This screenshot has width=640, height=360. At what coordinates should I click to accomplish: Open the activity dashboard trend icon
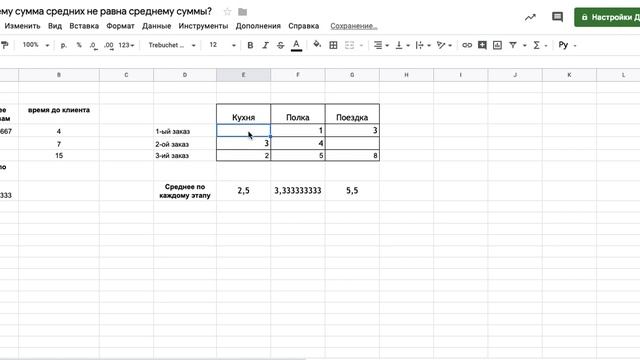pos(530,17)
